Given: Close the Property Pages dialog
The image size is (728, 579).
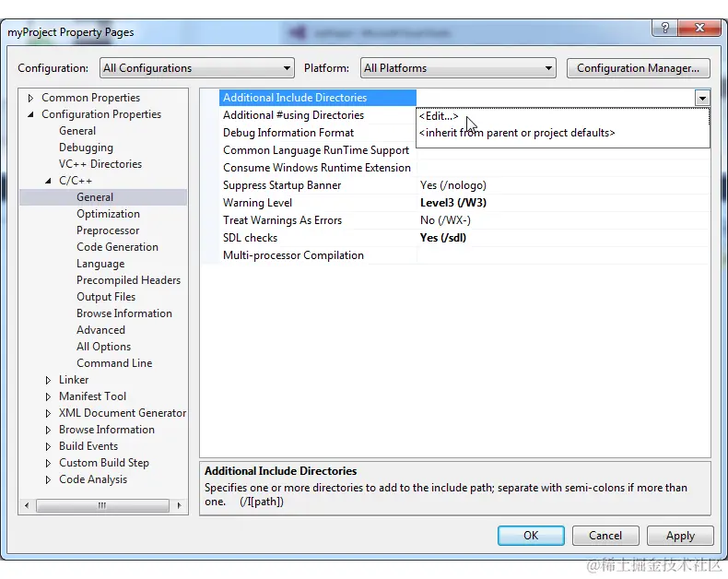Looking at the screenshot, I should coord(699,28).
